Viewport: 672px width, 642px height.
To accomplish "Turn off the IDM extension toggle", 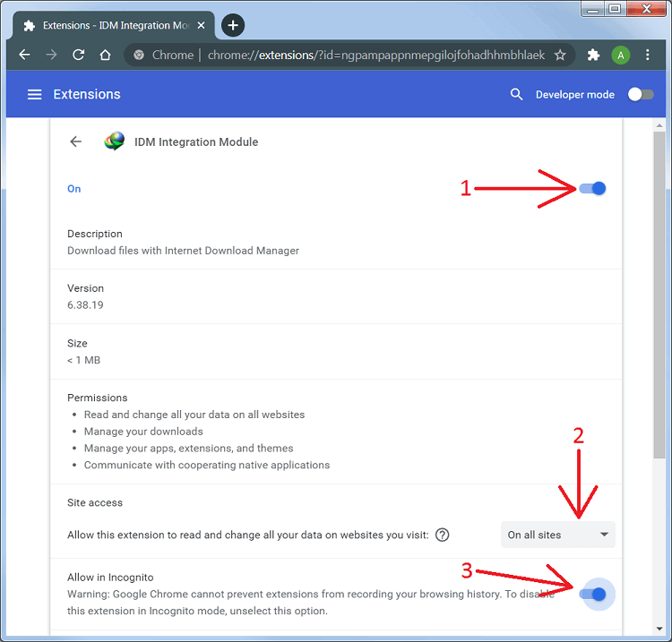I will (x=592, y=188).
